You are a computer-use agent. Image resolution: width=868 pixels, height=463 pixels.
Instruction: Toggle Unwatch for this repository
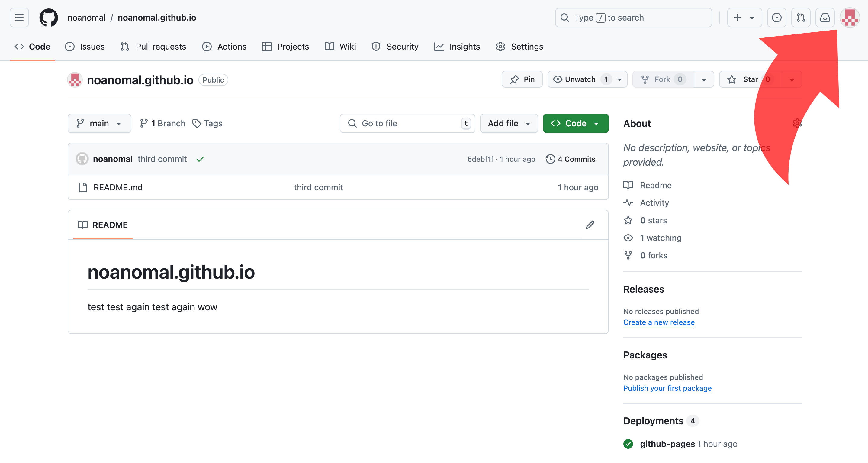580,79
